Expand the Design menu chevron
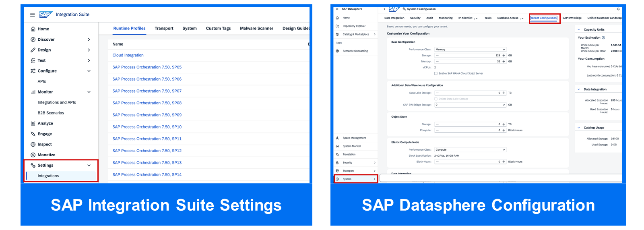Image resolution: width=644 pixels, height=230 pixels. tap(89, 50)
